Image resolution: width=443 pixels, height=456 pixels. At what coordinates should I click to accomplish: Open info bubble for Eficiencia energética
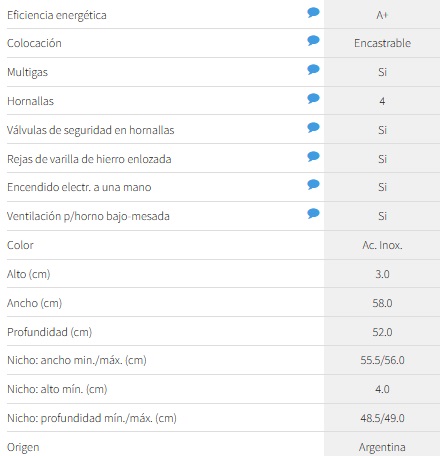tap(313, 13)
